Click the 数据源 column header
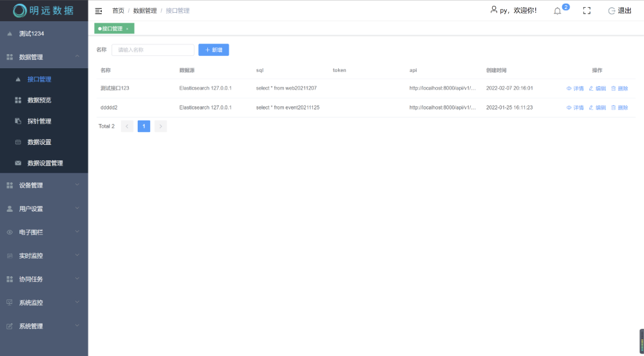Image resolution: width=644 pixels, height=356 pixels. (187, 70)
